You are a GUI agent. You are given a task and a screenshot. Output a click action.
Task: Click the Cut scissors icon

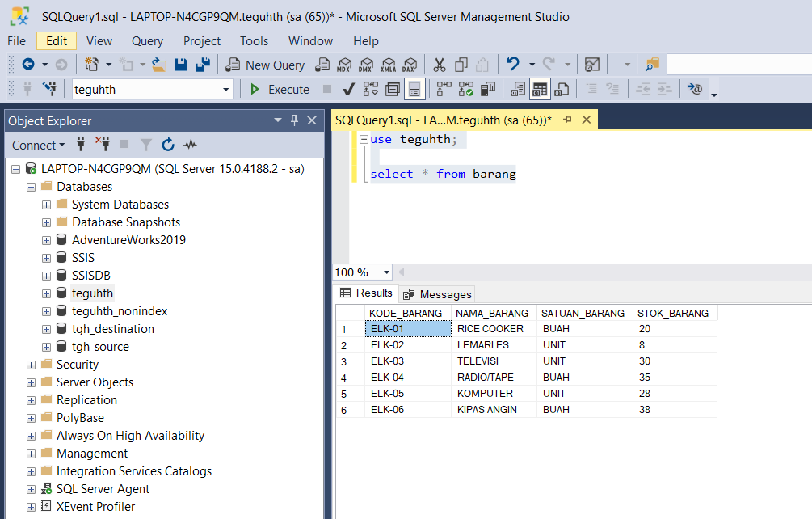440,65
